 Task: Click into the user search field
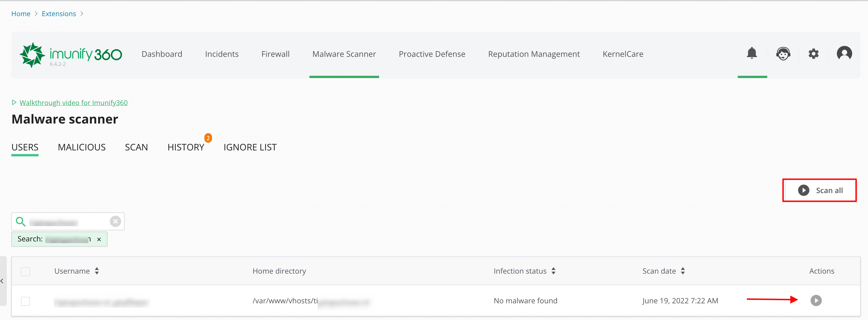[67, 222]
